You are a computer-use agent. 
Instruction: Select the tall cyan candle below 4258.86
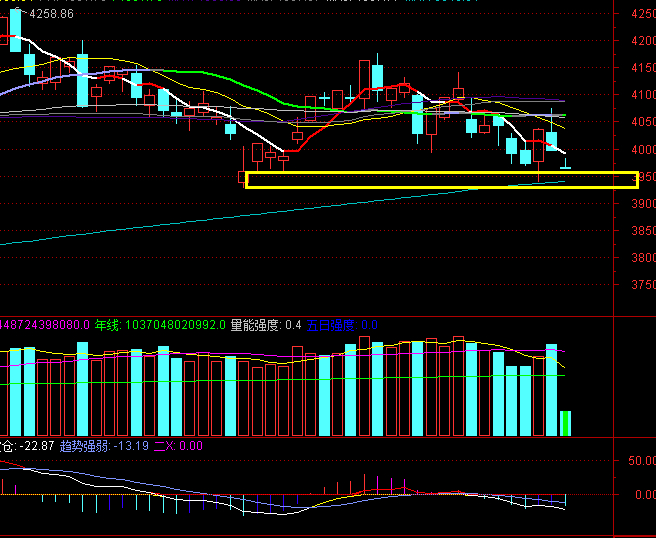click(x=15, y=30)
